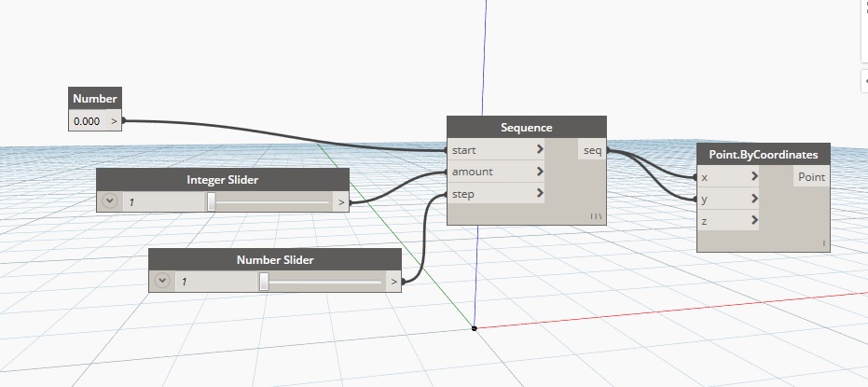
Task: Click the Integer Slider value field
Action: click(x=163, y=201)
